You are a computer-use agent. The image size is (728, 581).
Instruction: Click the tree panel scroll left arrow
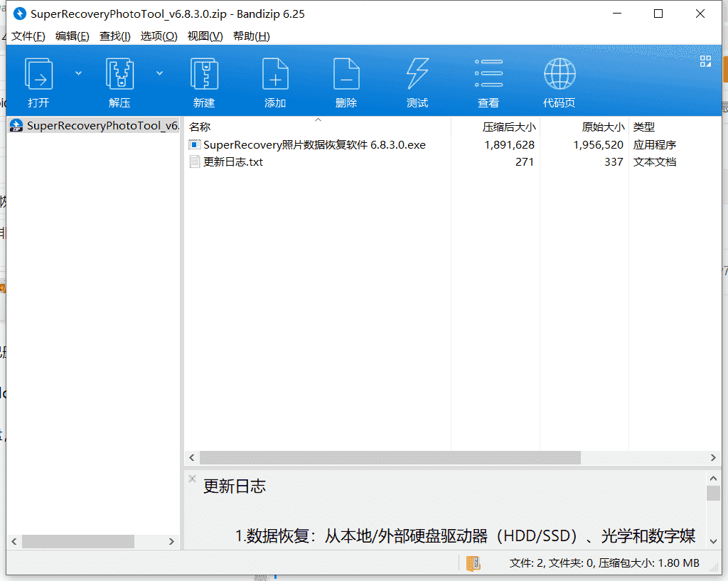[14, 541]
